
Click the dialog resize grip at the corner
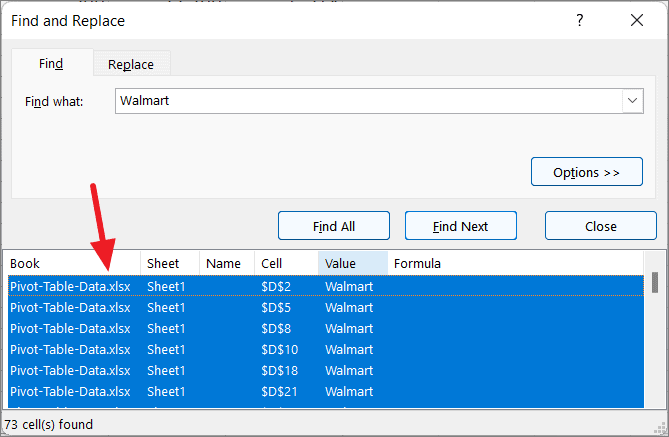pos(661,429)
